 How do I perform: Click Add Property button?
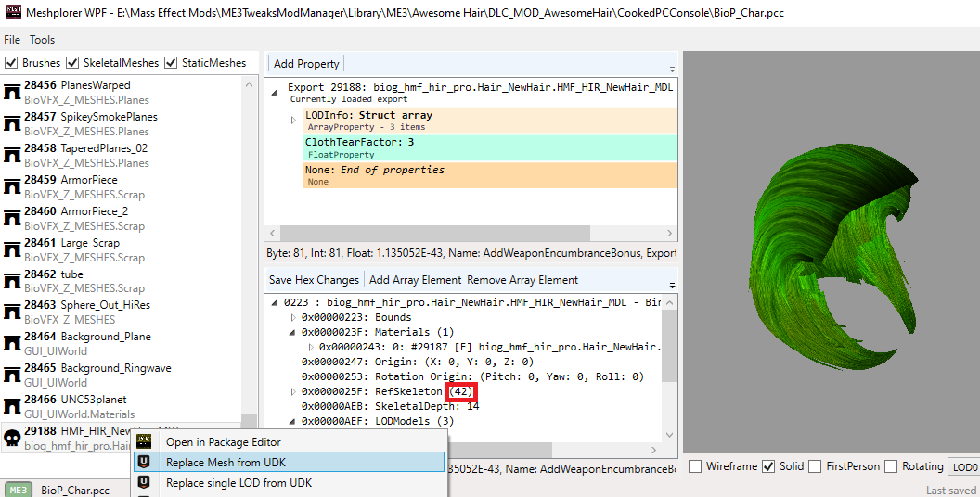[306, 64]
